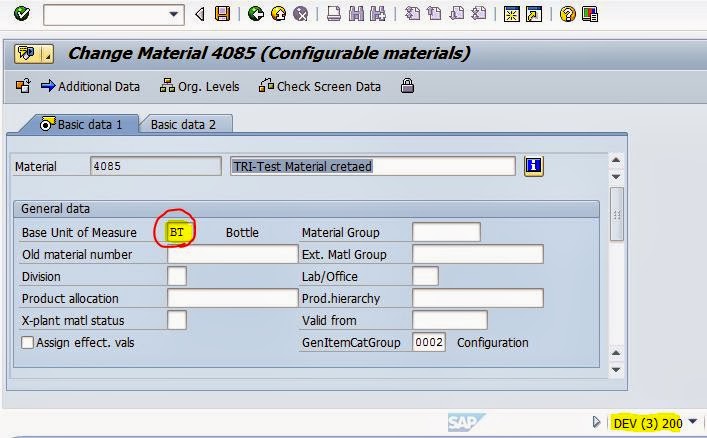This screenshot has width=707, height=438.
Task: Click the blue material description info icon
Action: [534, 166]
